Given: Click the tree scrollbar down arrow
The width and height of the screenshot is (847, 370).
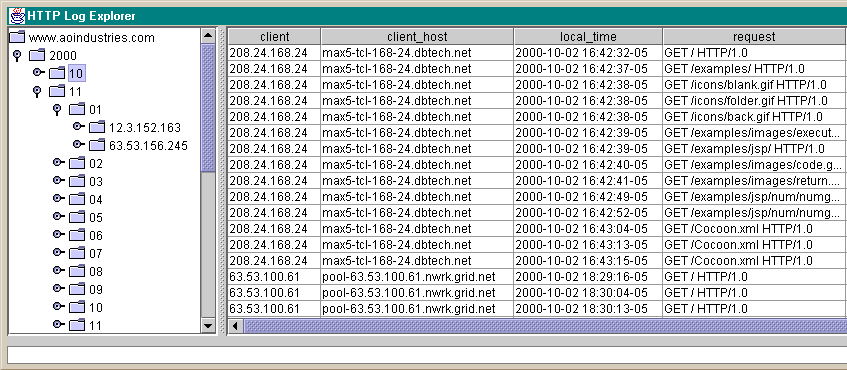Looking at the screenshot, I should (x=208, y=325).
